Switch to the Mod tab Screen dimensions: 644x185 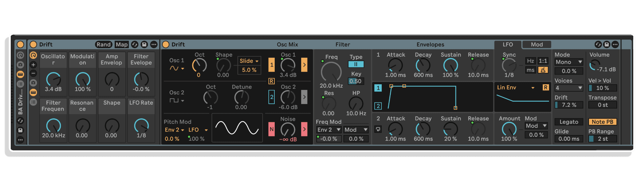(x=537, y=44)
